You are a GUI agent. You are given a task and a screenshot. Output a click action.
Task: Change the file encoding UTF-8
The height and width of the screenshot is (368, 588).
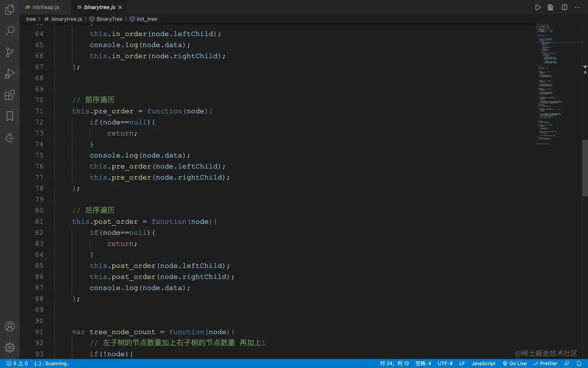[445, 363]
